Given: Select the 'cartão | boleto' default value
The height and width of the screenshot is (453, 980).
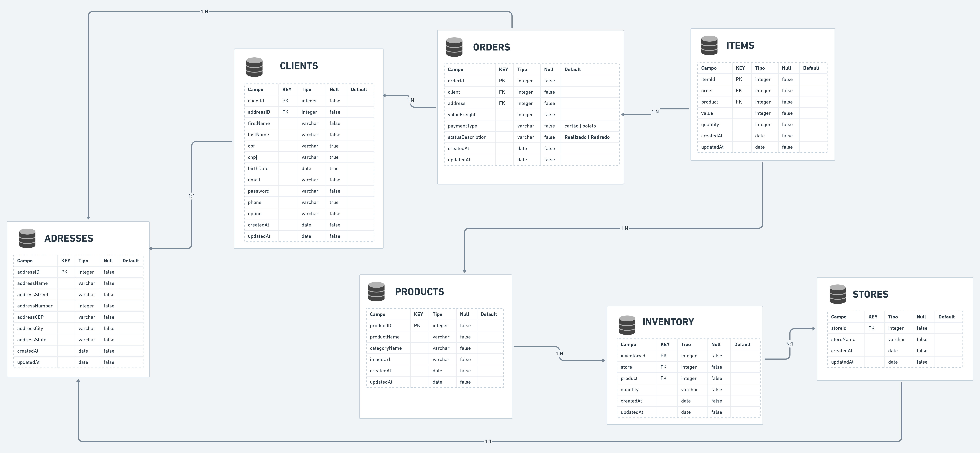Looking at the screenshot, I should coord(580,126).
